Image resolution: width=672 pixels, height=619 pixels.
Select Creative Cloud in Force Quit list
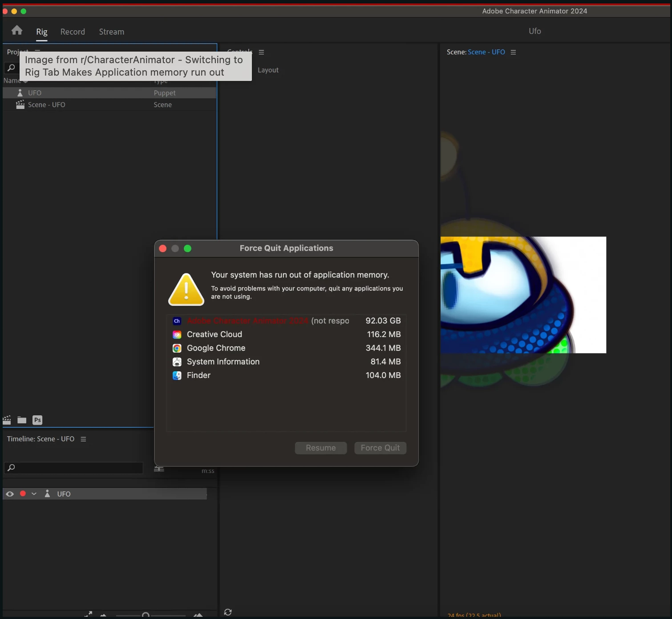(287, 334)
